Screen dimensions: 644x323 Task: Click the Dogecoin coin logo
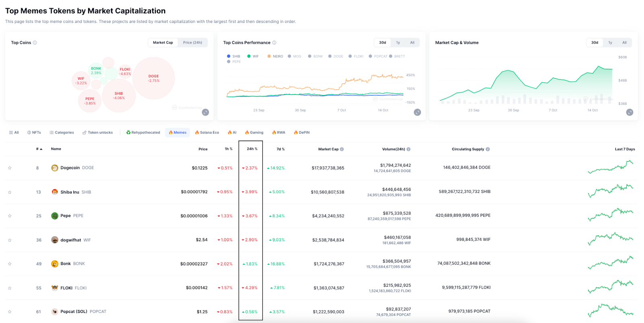click(55, 168)
